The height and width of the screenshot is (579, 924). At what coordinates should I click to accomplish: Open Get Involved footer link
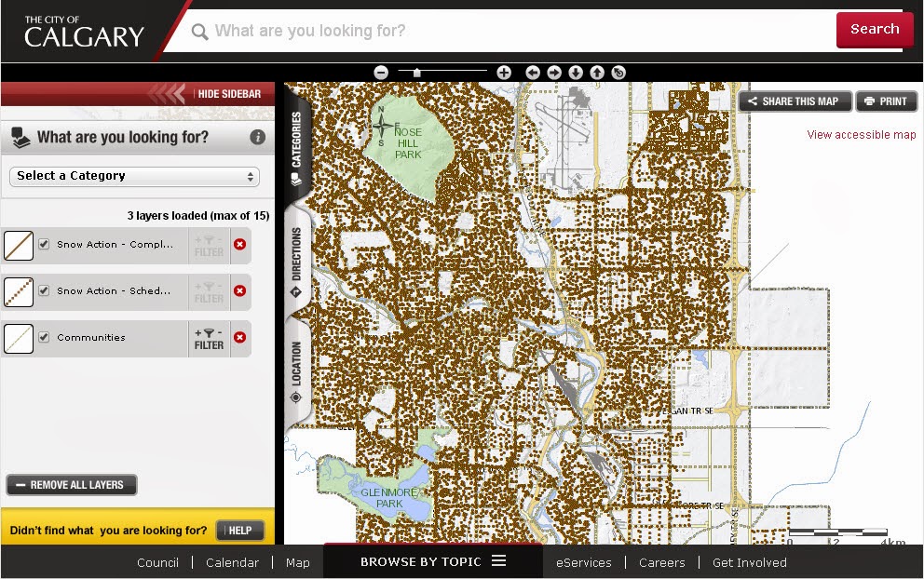click(x=750, y=562)
